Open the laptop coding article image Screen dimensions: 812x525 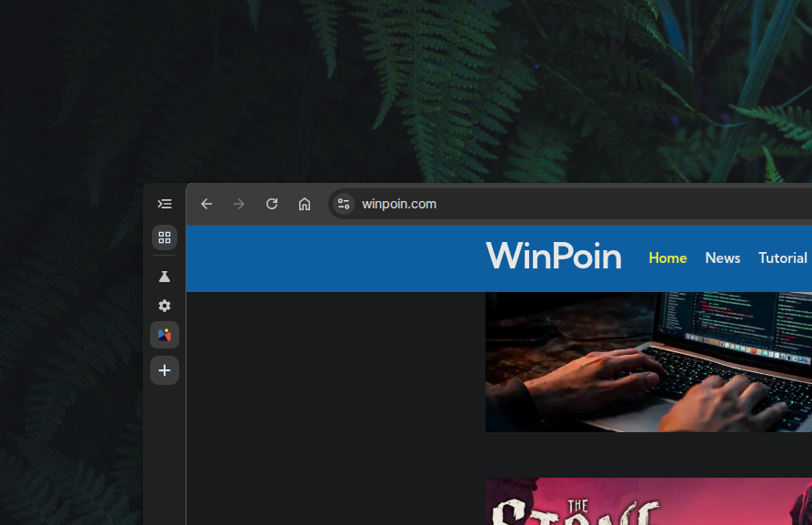coord(648,361)
